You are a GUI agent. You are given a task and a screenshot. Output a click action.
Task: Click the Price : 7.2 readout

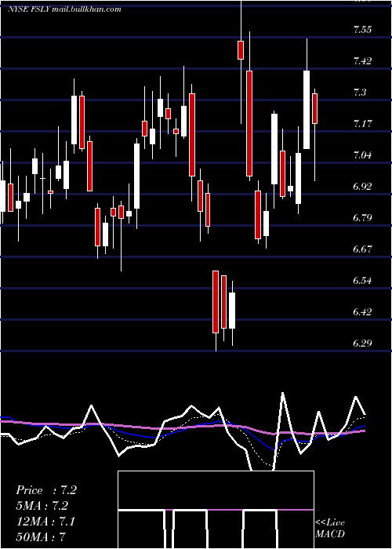tap(46, 490)
